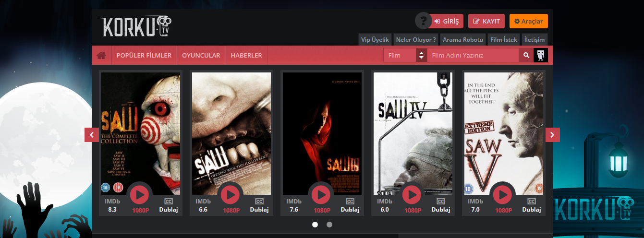Viewport: 644px width, 238px height.
Task: Click CC icon on Saw IV card
Action: pos(441,202)
